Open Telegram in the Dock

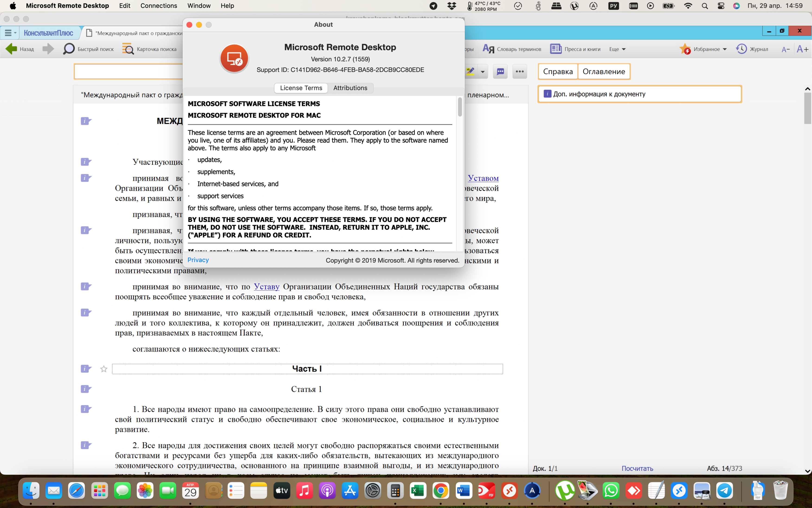tap(724, 491)
